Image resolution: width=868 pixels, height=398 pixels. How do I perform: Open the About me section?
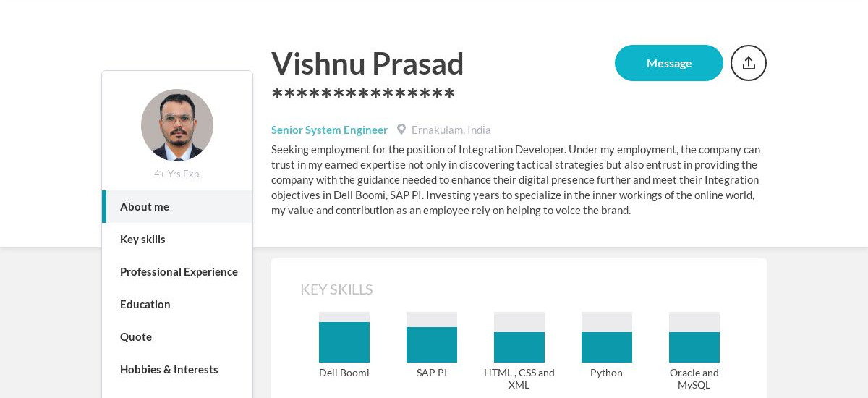(177, 206)
